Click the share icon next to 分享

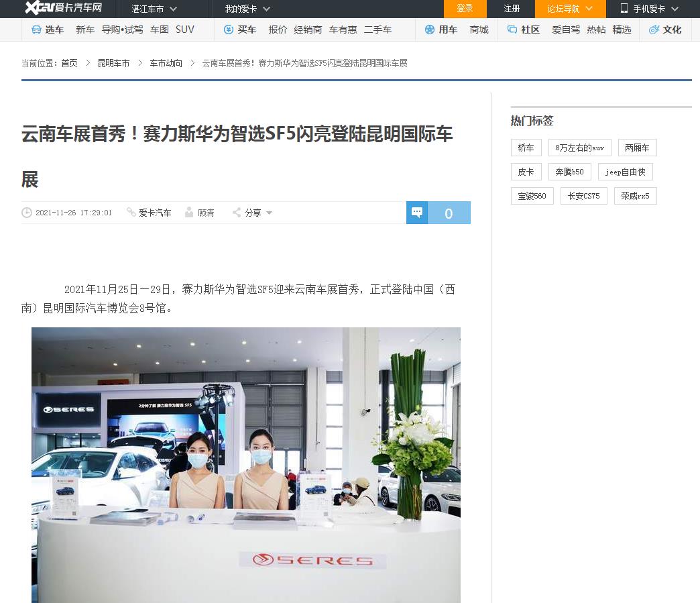coord(237,213)
